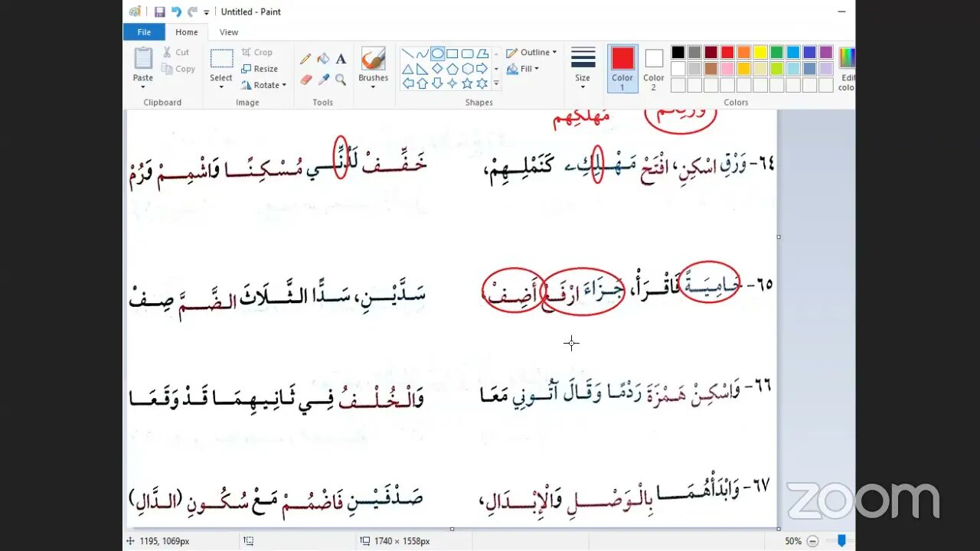Click the Select rectangle icon
980x551 pixels.
[221, 59]
